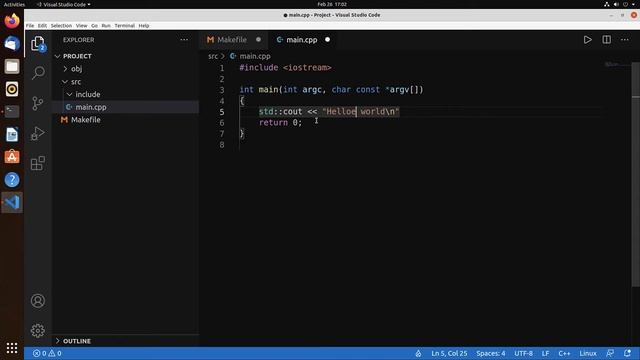Open the Help menu

pos(144,25)
